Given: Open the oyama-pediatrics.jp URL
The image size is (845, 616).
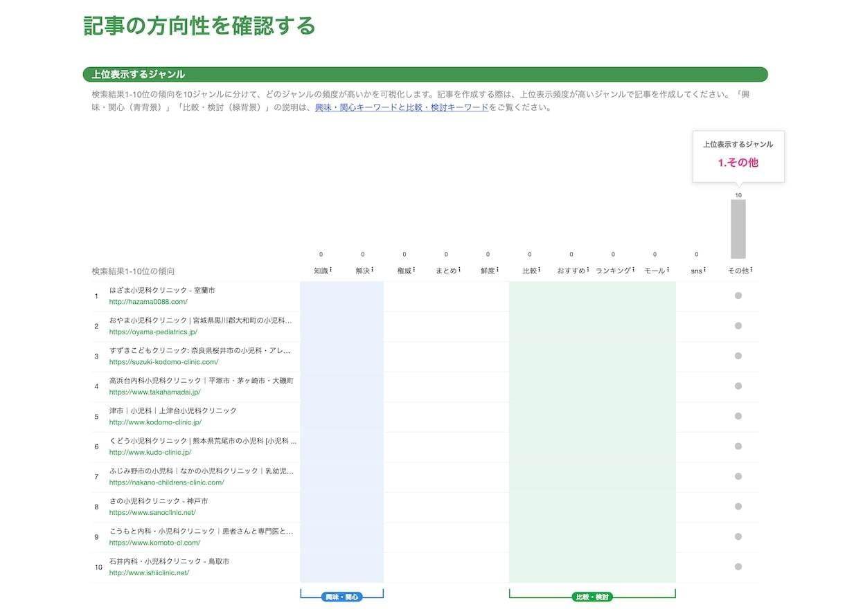Looking at the screenshot, I should 153,332.
